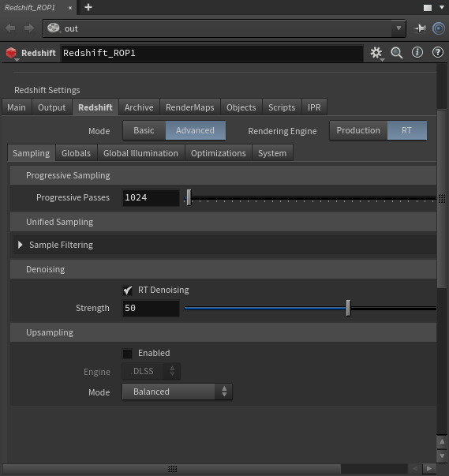
Task: Click the maximize pane square icon
Action: (428, 8)
